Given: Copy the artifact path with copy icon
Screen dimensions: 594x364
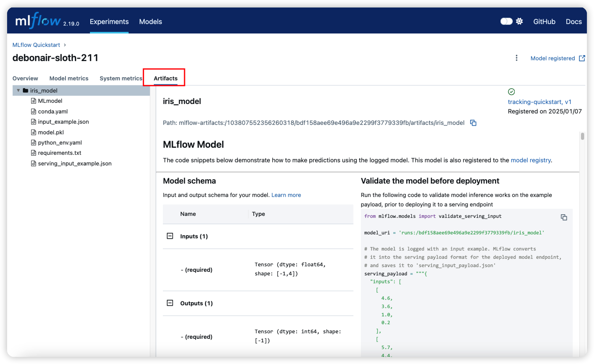Looking at the screenshot, I should click(473, 123).
